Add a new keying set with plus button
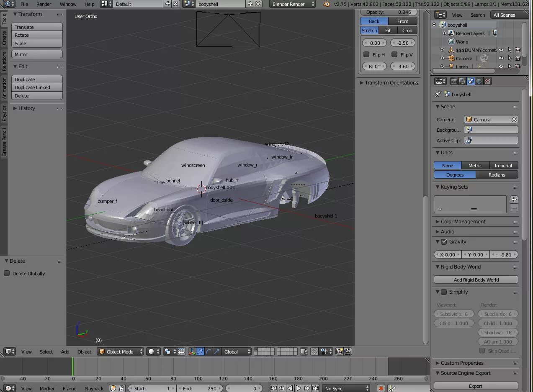Image resolution: width=533 pixels, height=392 pixels. point(514,200)
